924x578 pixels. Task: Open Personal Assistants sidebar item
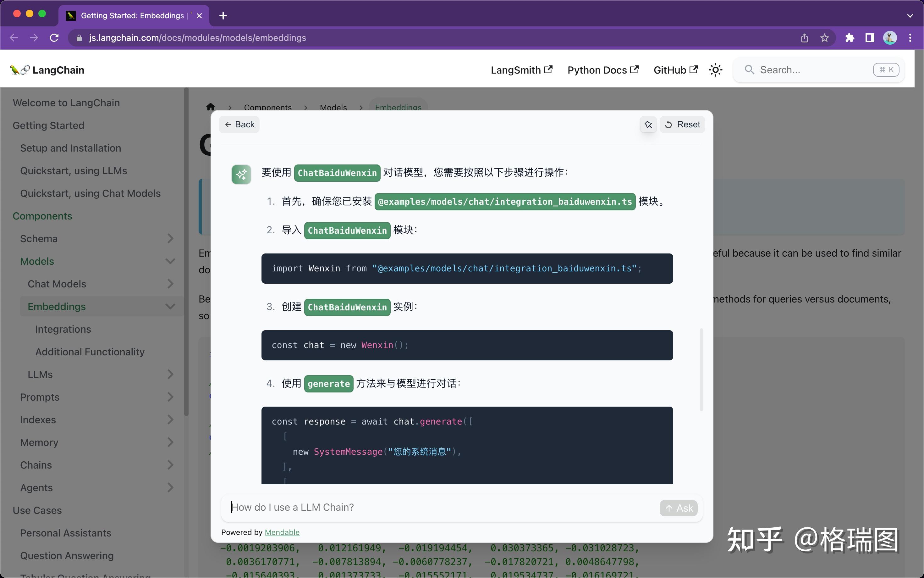click(x=66, y=533)
